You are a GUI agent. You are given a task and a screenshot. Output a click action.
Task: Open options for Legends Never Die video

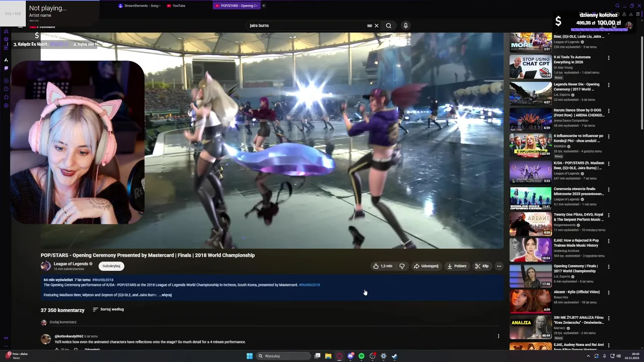coord(608,85)
